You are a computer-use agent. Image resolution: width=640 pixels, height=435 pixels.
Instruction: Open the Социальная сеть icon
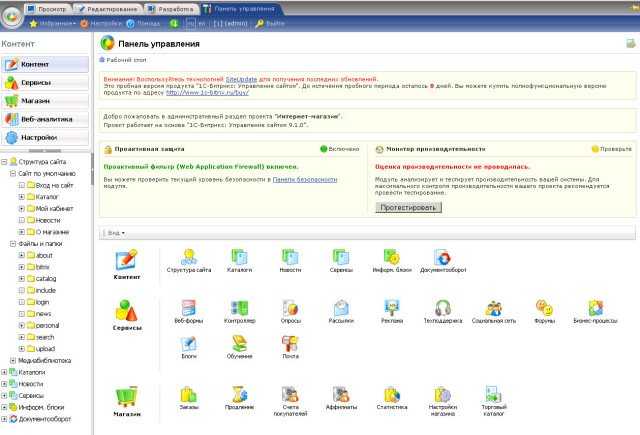[x=493, y=312]
